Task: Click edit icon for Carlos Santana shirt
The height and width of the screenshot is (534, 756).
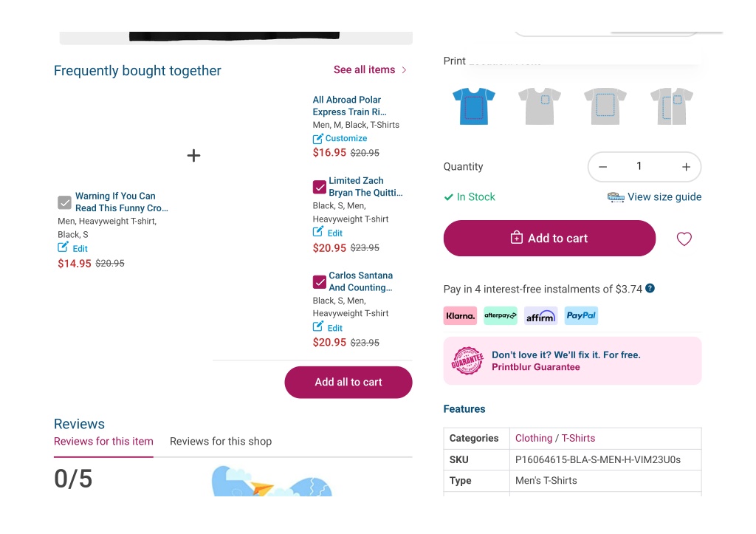Action: point(317,326)
